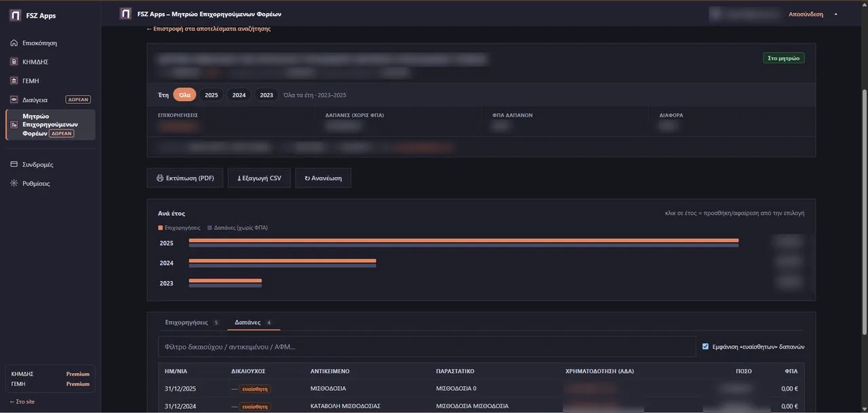Screen dimensions: 868x413
Task: Click the 2024 orange Επιχορηγήσεις bar
Action: [x=283, y=260]
